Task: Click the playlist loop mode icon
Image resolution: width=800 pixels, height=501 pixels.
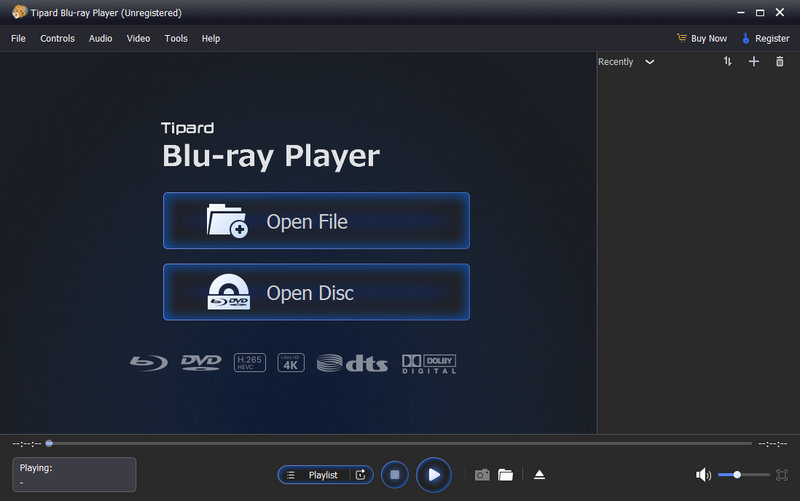Action: pos(361,475)
